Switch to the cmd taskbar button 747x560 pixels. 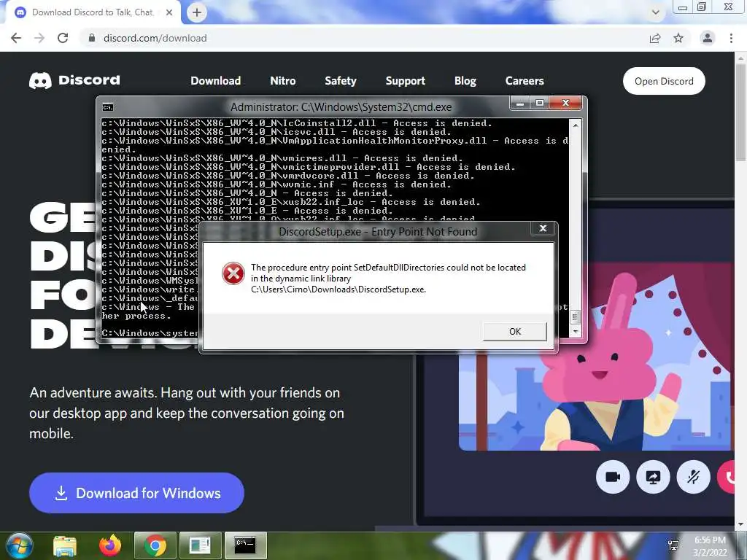245,545
